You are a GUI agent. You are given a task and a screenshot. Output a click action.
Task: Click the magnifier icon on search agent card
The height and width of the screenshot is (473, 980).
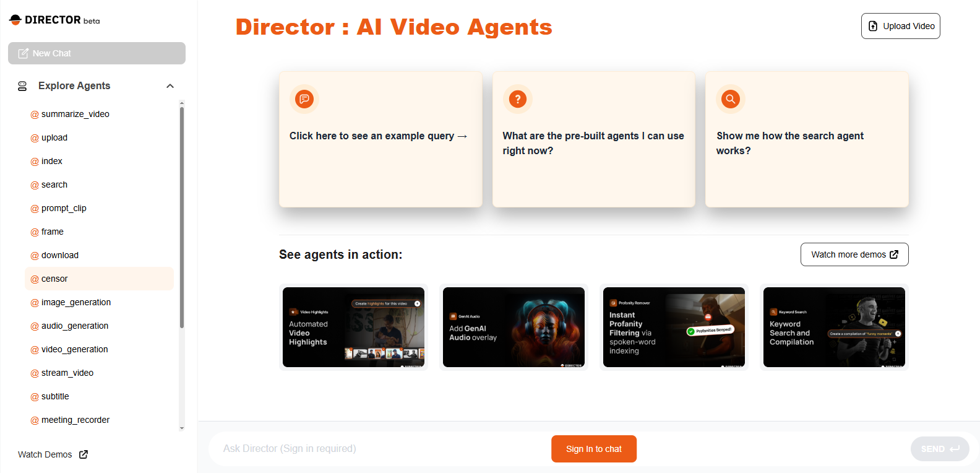click(731, 99)
